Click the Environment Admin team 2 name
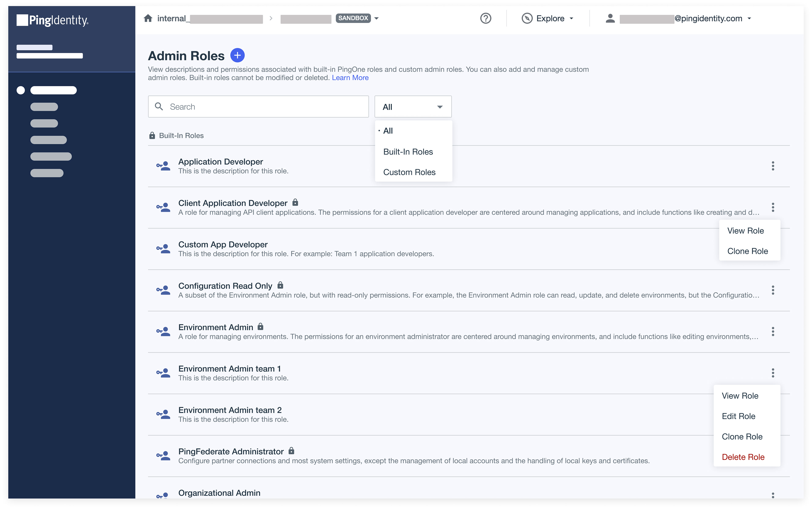This screenshot has height=509, width=812. point(230,410)
